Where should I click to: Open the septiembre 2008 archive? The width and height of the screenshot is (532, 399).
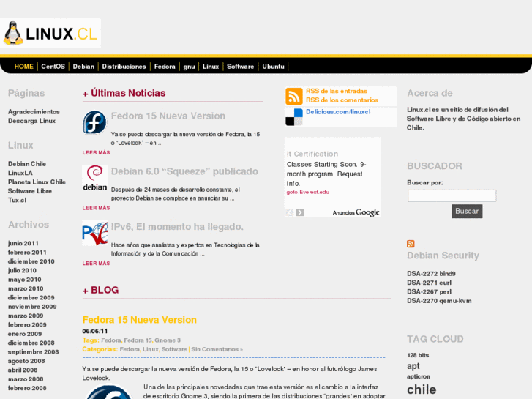pyautogui.click(x=33, y=352)
